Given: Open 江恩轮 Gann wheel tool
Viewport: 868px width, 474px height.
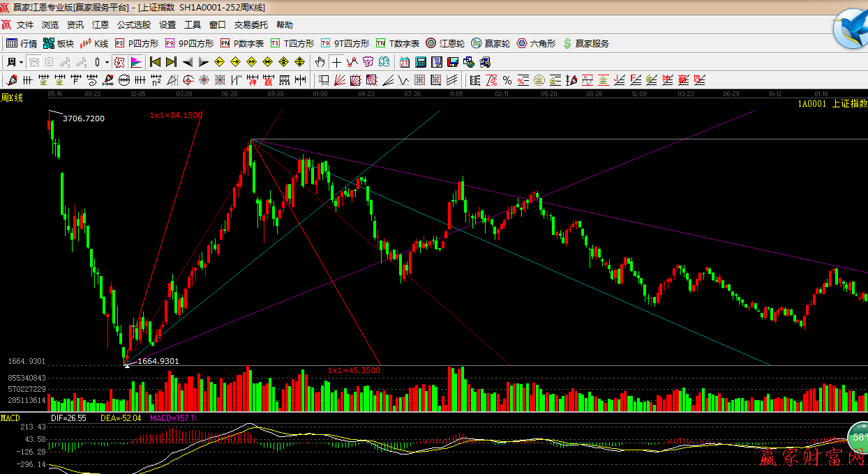Looking at the screenshot, I should [446, 43].
